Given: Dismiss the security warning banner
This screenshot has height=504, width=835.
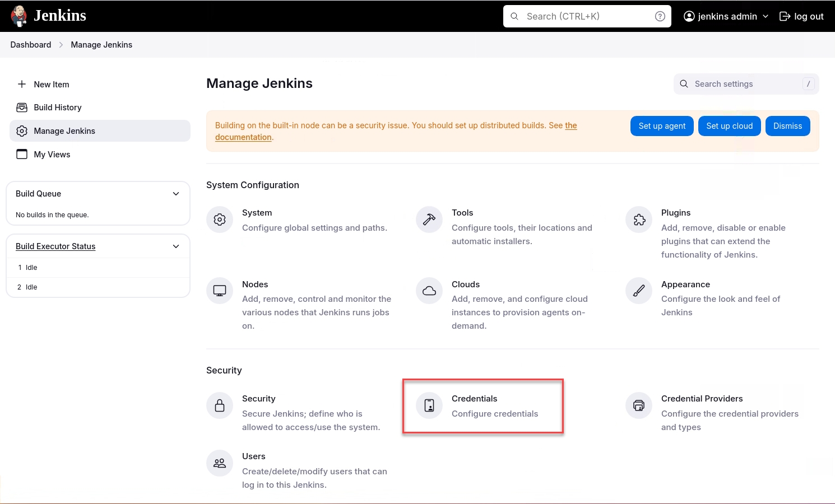Looking at the screenshot, I should pos(787,126).
